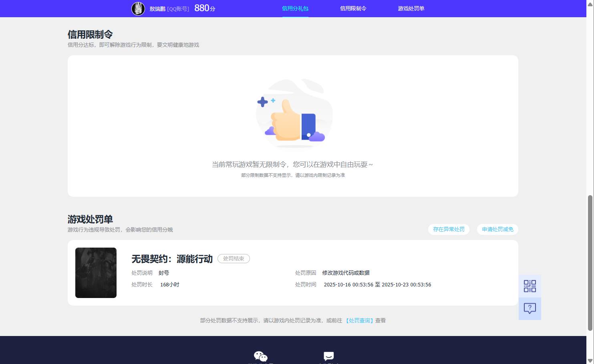
Task: Click the scrollbar down arrow
Action: pyautogui.click(x=590, y=360)
